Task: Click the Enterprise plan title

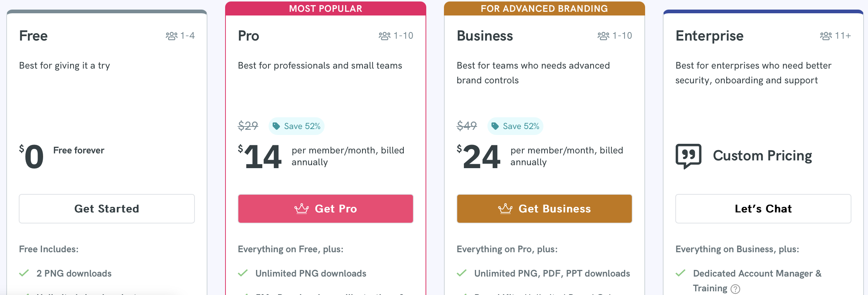Action: point(710,36)
